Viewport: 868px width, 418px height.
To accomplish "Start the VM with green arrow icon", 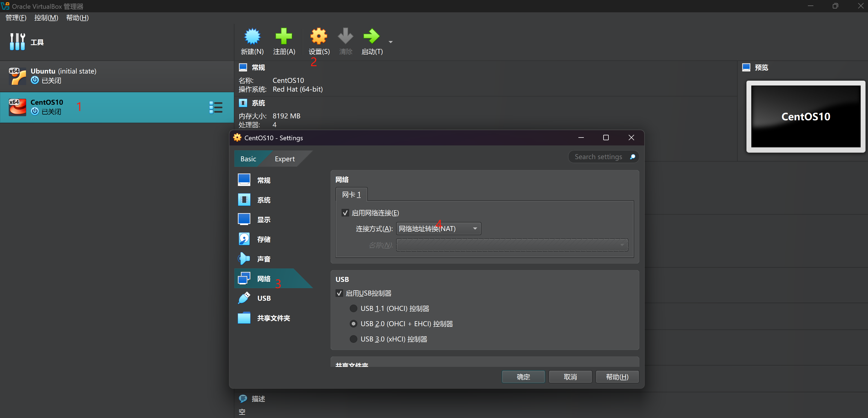I will [x=371, y=37].
